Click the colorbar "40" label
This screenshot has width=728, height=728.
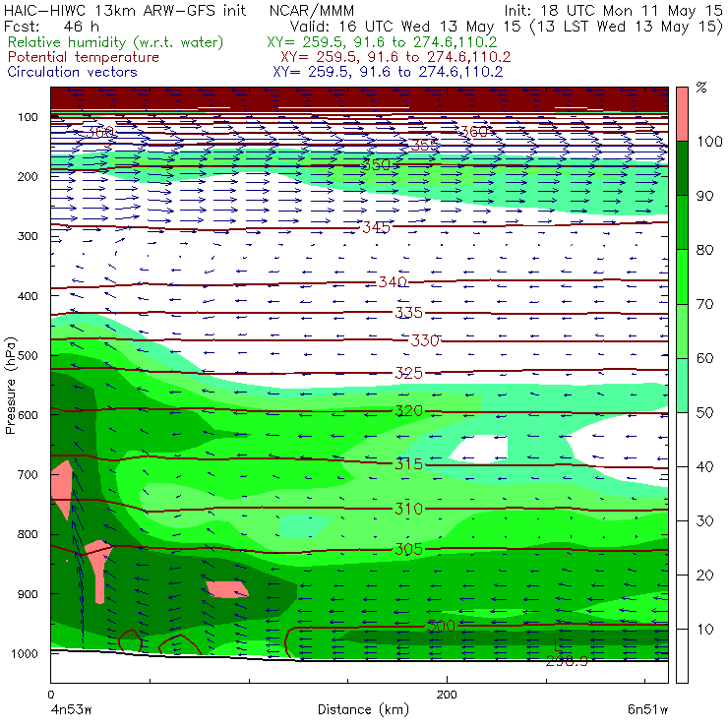coord(705,467)
